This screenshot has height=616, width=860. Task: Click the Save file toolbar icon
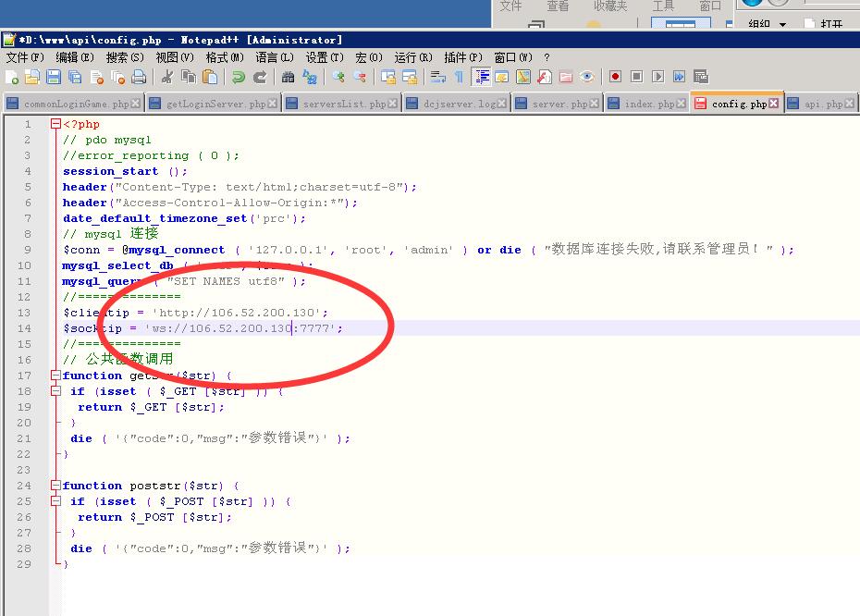(x=54, y=78)
